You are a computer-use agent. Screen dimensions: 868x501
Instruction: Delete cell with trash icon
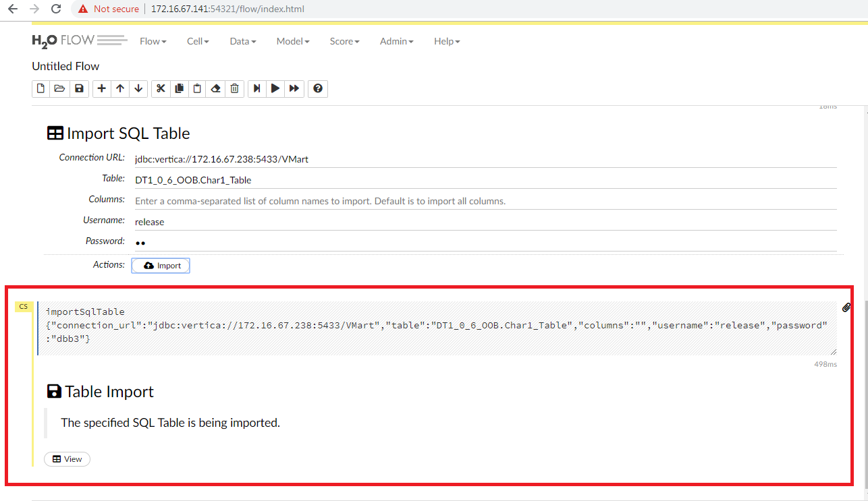234,88
